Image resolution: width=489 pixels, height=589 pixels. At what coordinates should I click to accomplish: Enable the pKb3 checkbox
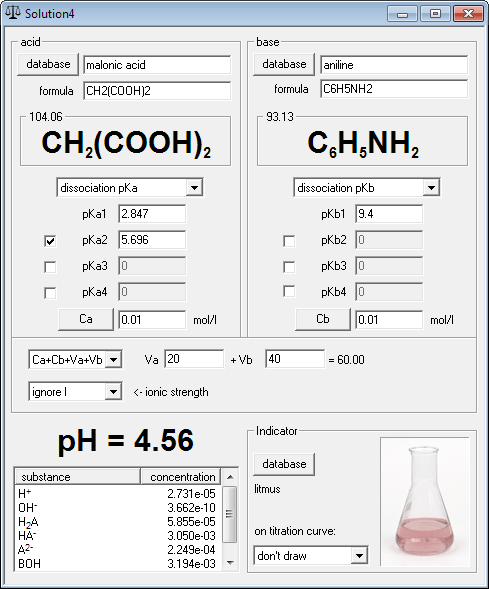tap(289, 267)
